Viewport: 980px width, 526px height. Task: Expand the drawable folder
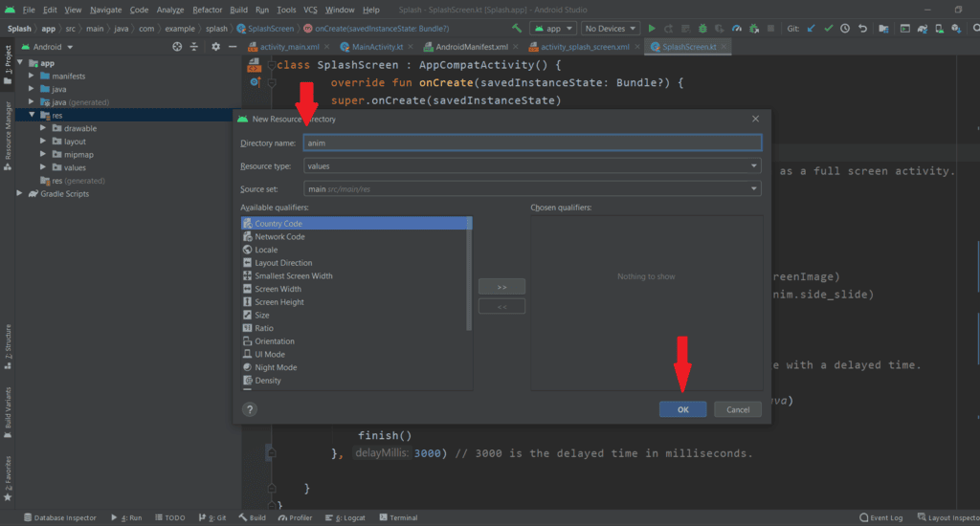(x=44, y=128)
